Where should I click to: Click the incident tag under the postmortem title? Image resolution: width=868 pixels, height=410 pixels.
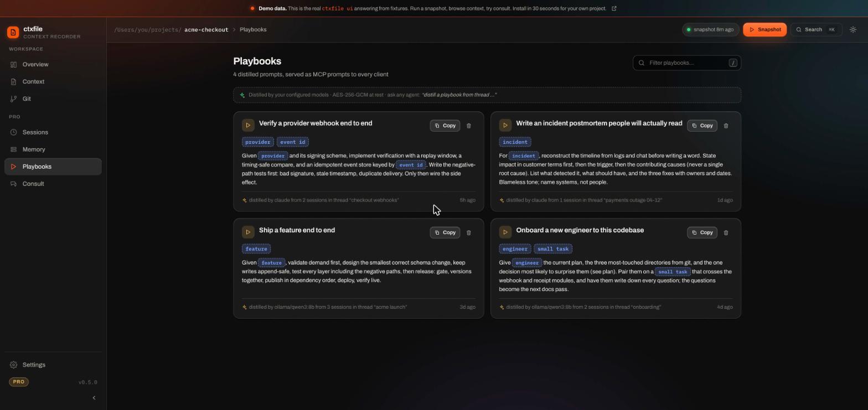(x=515, y=142)
